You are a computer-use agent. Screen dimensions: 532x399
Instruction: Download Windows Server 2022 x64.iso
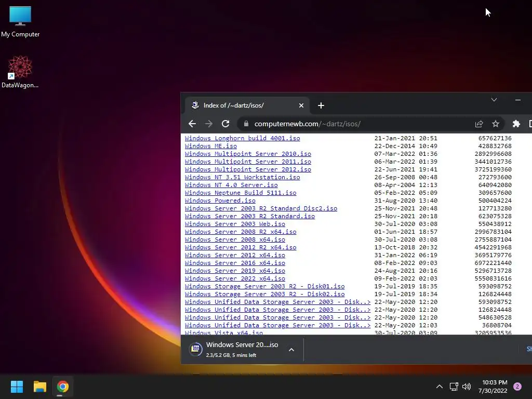coord(235,278)
